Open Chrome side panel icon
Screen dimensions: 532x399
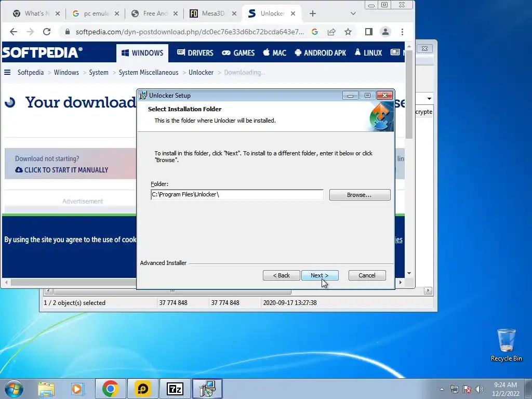pyautogui.click(x=369, y=32)
